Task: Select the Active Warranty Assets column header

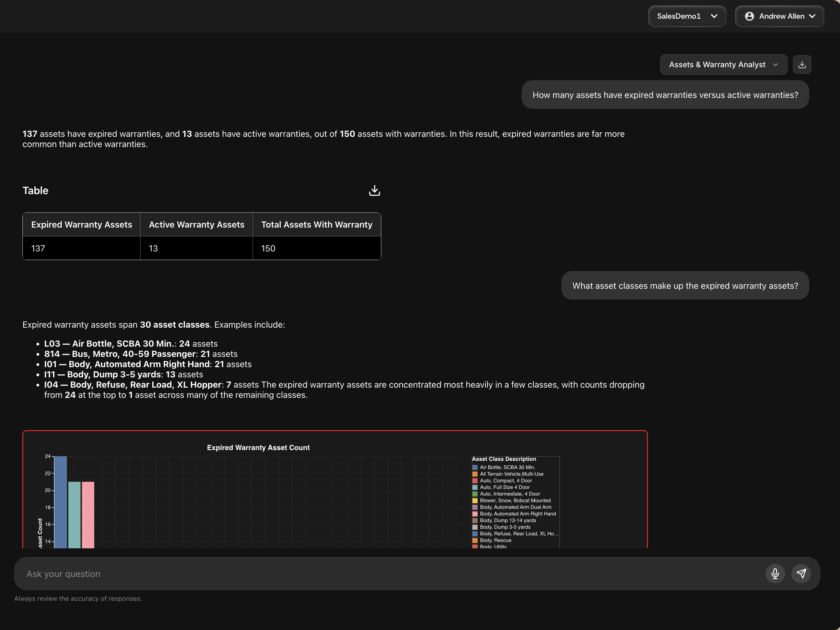Action: (x=196, y=225)
